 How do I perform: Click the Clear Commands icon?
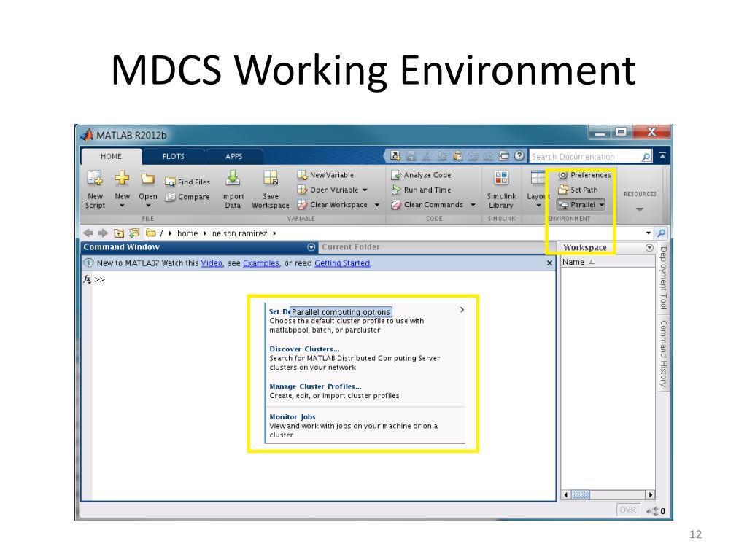point(396,205)
